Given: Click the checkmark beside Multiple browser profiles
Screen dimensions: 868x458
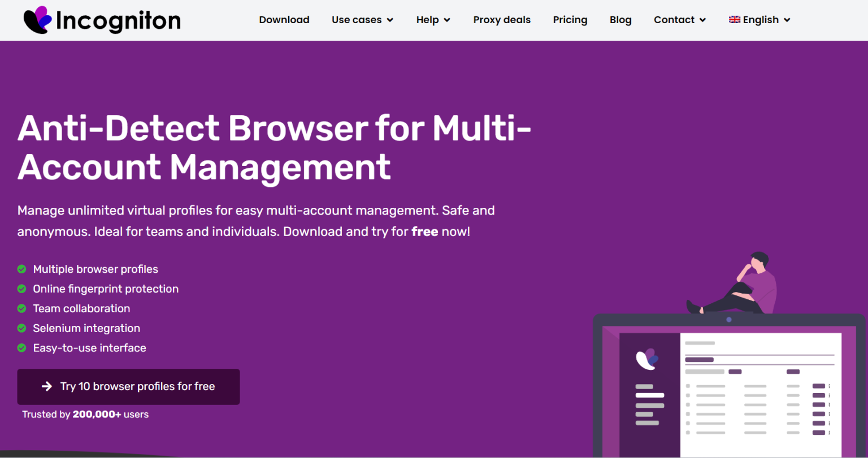Looking at the screenshot, I should pyautogui.click(x=21, y=269).
